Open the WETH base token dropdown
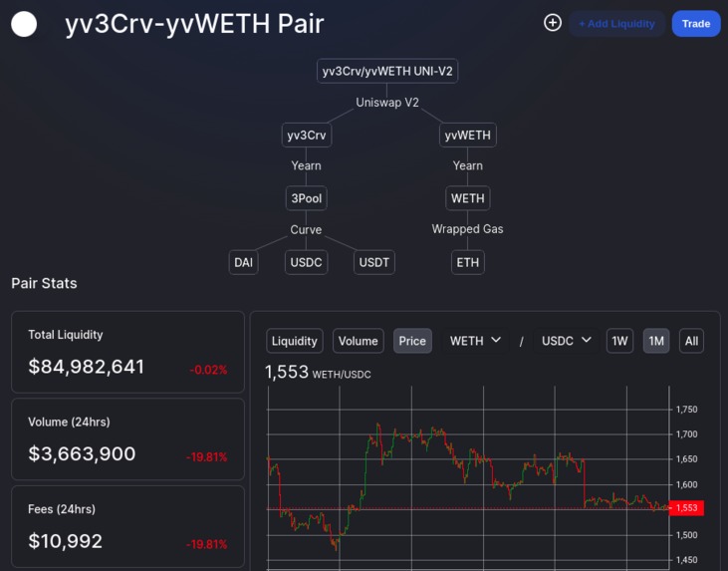The height and width of the screenshot is (571, 728). (x=475, y=341)
